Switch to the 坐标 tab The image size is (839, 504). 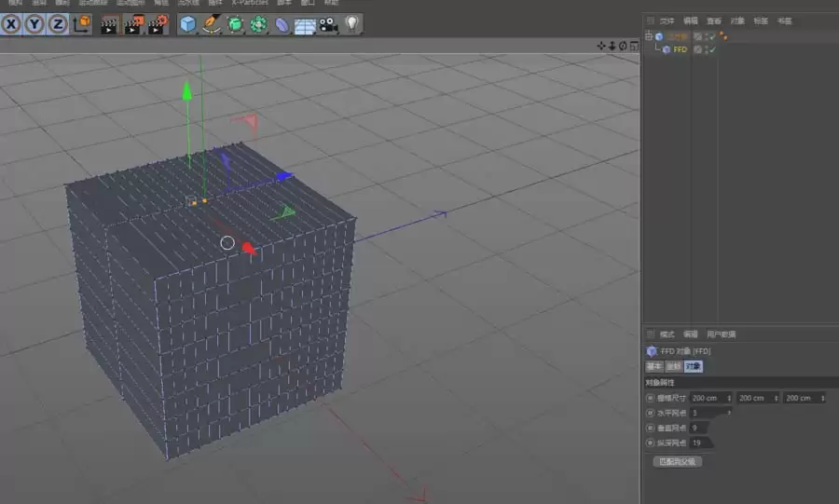[x=674, y=366]
